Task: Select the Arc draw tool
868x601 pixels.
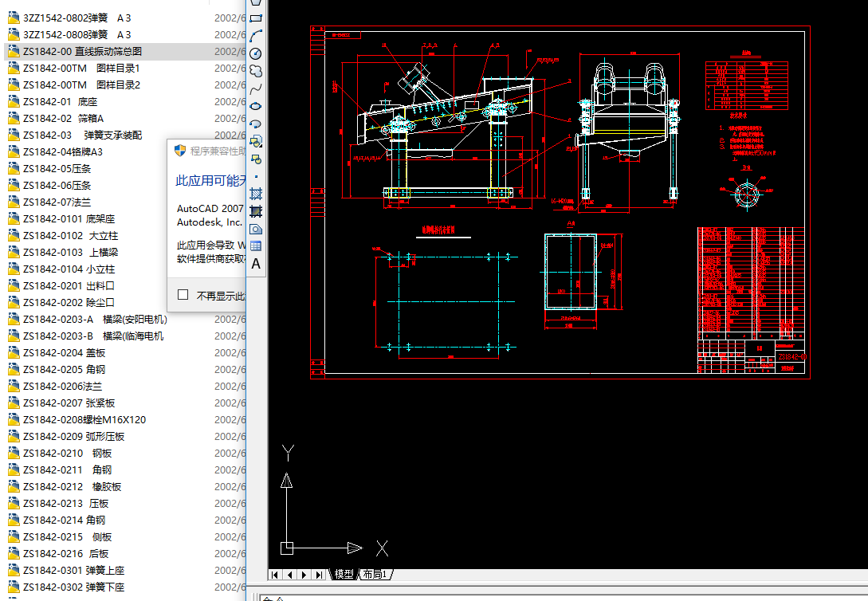Action: 256,36
